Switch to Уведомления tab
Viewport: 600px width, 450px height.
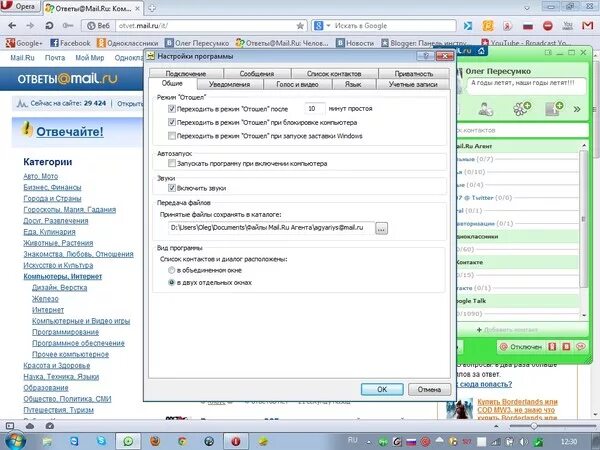pos(230,84)
